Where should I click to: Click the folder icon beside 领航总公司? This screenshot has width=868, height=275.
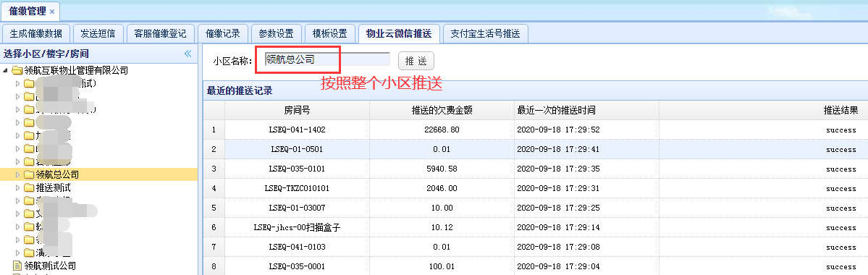29,174
